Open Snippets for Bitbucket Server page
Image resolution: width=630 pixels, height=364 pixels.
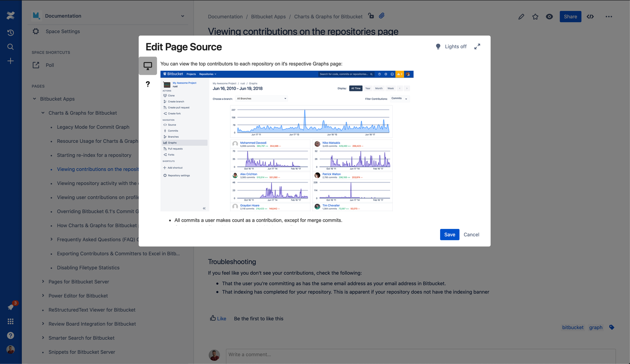[x=82, y=352]
